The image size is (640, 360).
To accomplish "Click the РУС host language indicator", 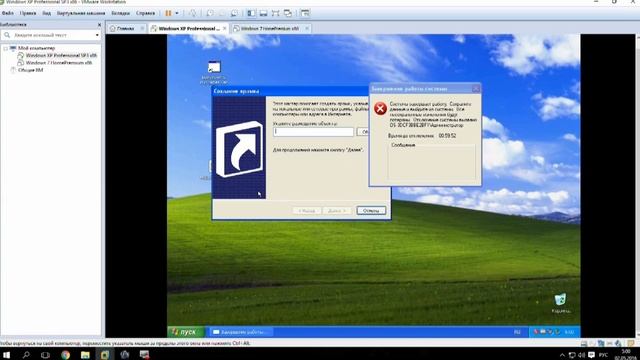I will pos(603,355).
